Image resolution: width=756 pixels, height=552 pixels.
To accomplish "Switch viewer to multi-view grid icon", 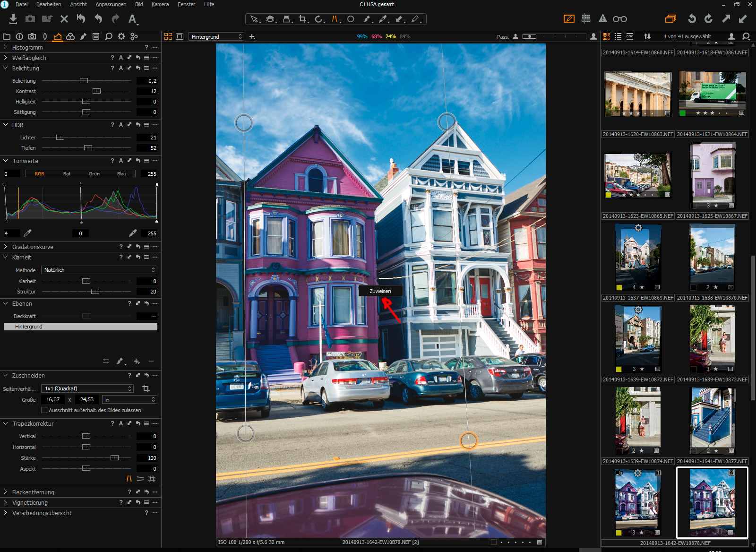I will (x=168, y=36).
